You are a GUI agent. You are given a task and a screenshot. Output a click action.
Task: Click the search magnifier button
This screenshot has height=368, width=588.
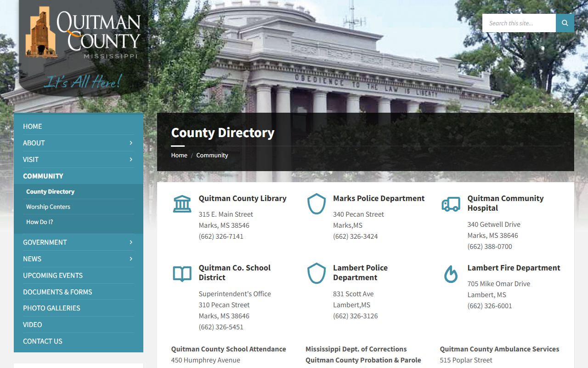565,23
